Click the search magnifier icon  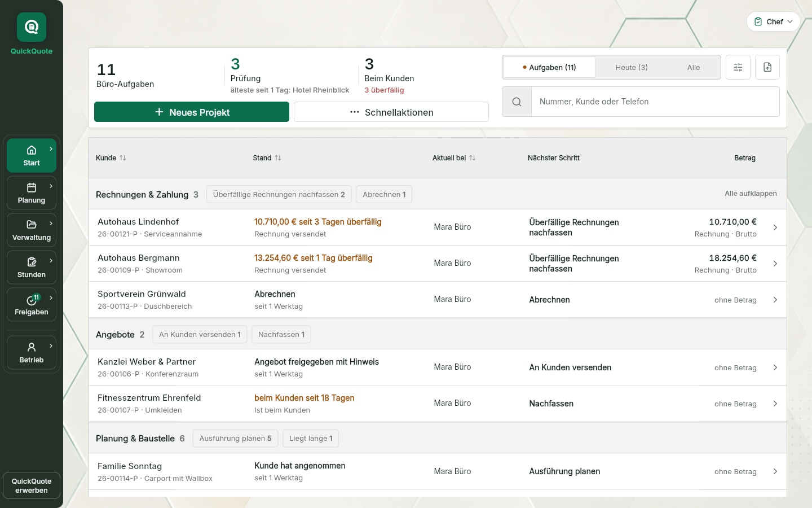(x=517, y=102)
